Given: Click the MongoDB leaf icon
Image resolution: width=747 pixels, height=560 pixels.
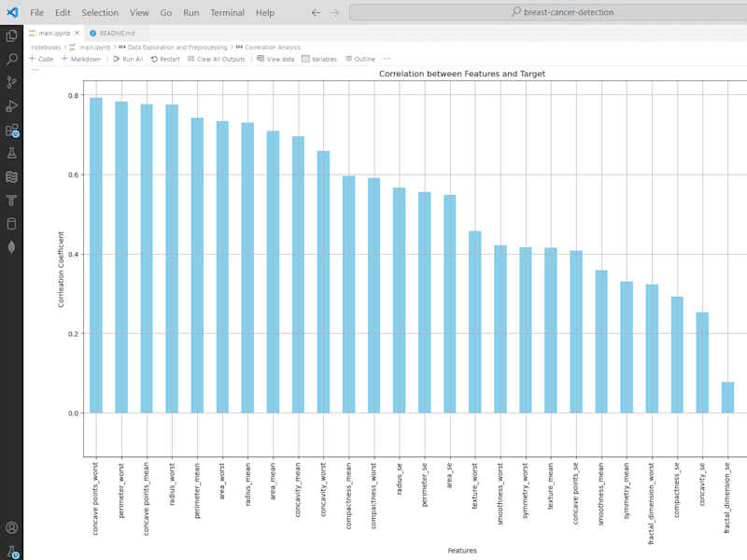Looking at the screenshot, I should coord(11,247).
